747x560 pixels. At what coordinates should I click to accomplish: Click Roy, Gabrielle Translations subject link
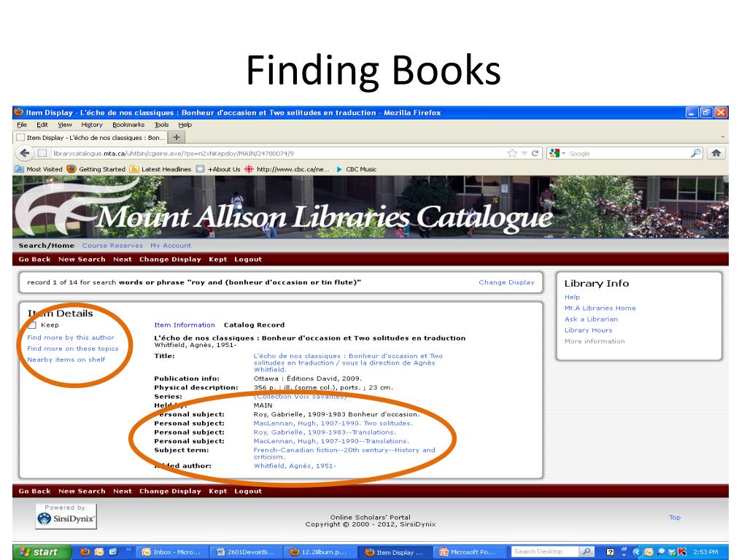325,432
